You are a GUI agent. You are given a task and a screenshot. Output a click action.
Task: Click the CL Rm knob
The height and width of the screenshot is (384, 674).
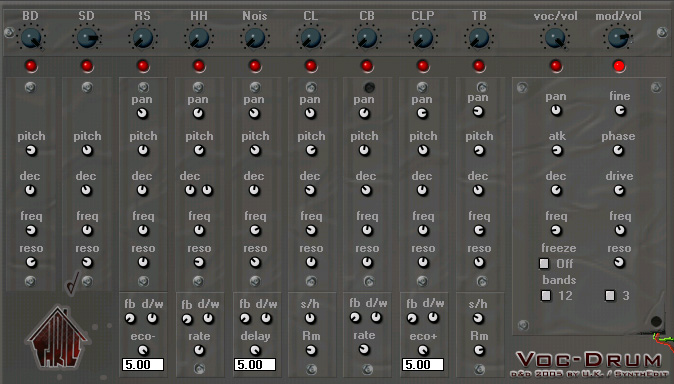coord(311,350)
